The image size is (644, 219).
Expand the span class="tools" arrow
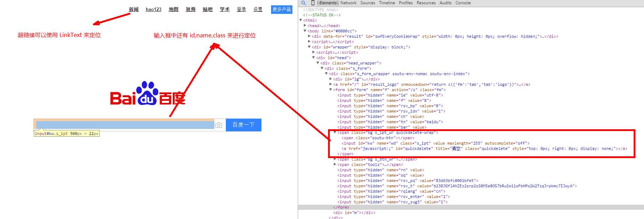coord(335,165)
